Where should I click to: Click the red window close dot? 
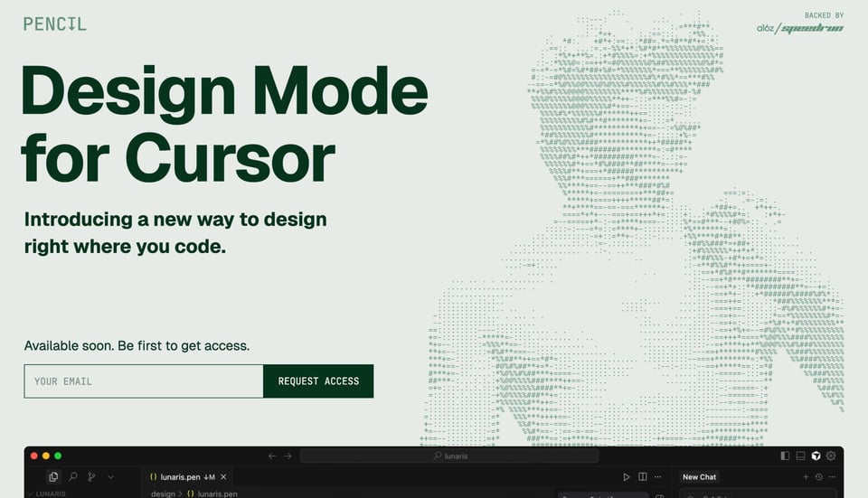[x=33, y=456]
